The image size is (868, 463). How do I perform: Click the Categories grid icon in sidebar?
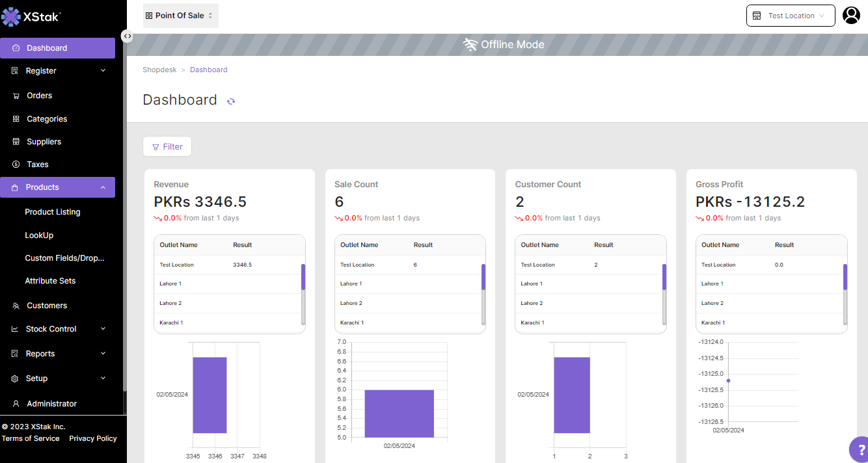pos(16,119)
